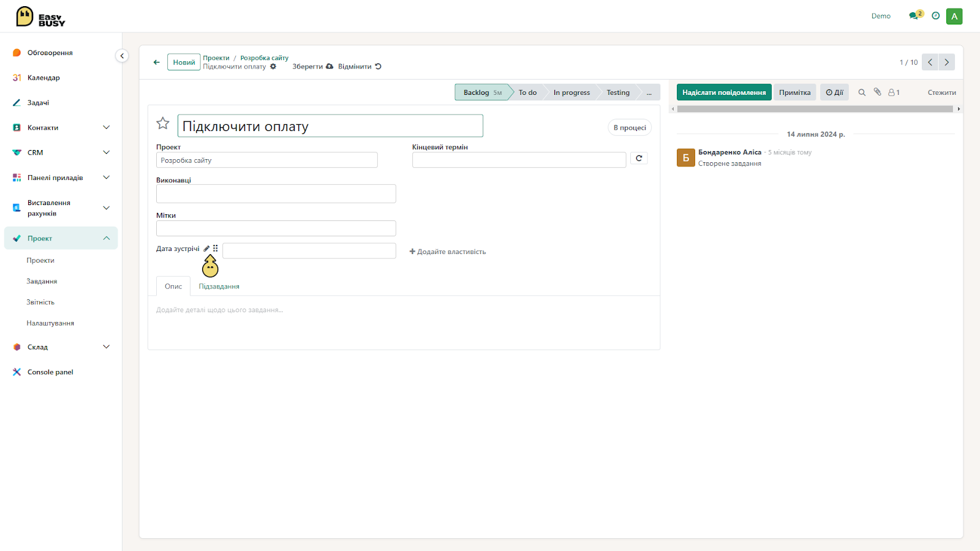Screen dimensions: 980x551
Task: Click the cloud save icon
Action: (330, 67)
